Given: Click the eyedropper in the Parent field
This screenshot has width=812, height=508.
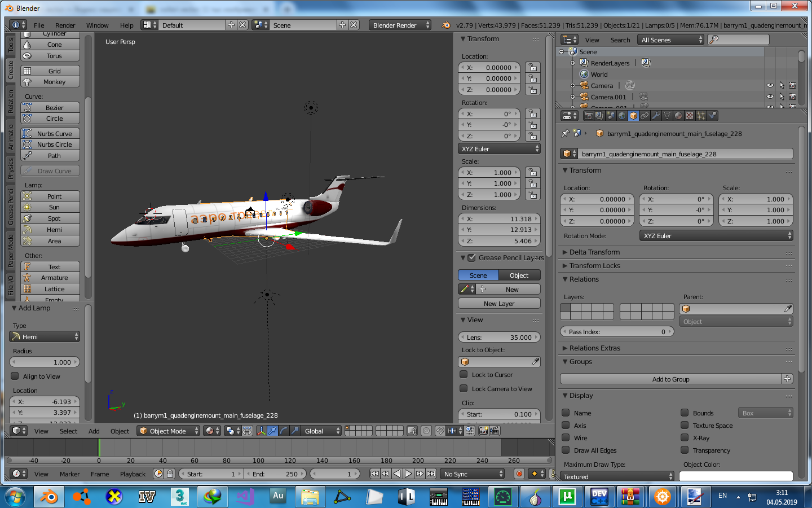Looking at the screenshot, I should pyautogui.click(x=788, y=309).
